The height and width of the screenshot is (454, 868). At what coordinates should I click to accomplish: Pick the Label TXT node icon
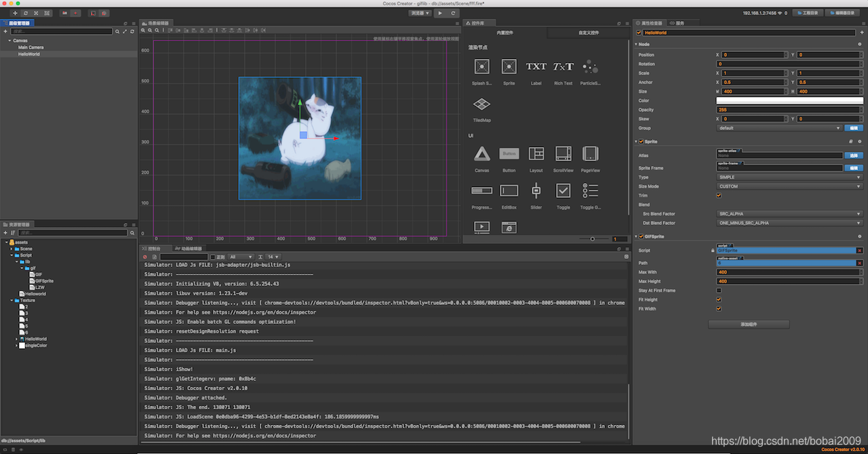536,66
